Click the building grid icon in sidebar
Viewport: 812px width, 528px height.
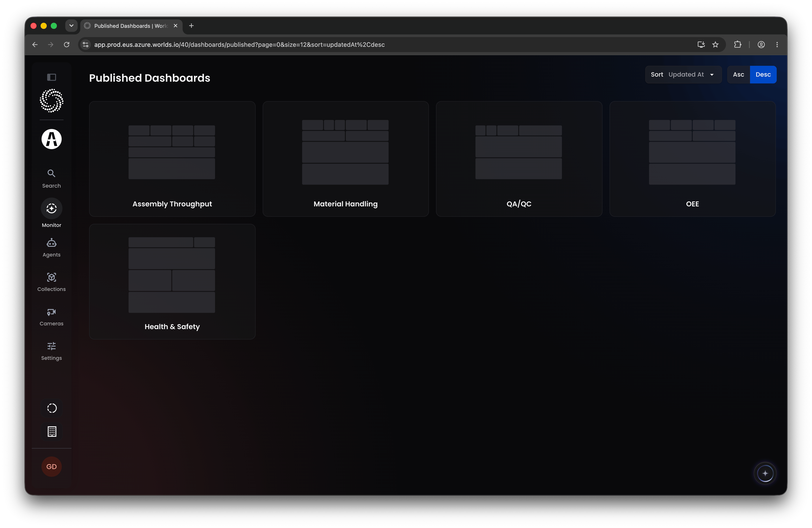pos(52,432)
